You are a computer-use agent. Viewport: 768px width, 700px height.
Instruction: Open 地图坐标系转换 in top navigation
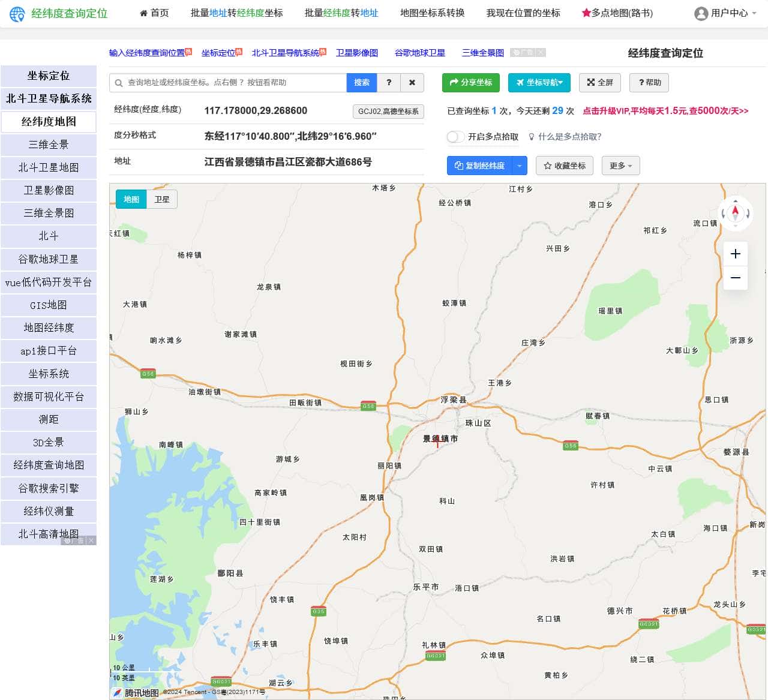pyautogui.click(x=432, y=13)
